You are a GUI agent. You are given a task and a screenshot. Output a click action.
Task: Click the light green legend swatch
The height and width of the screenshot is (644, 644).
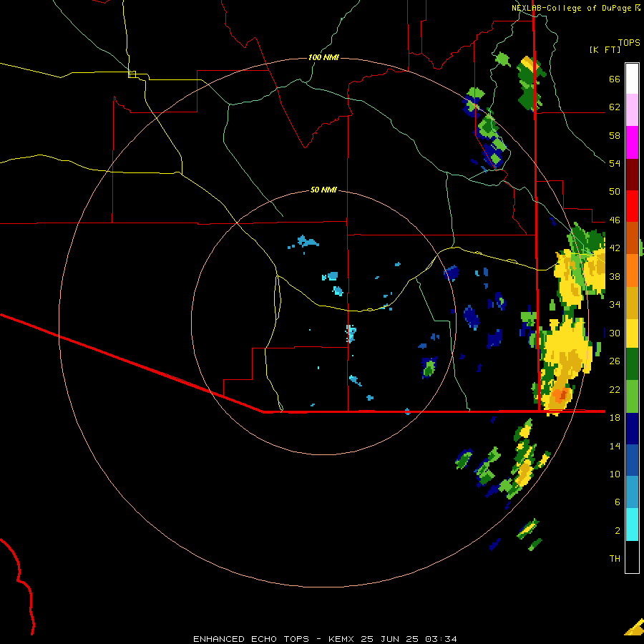(x=632, y=396)
